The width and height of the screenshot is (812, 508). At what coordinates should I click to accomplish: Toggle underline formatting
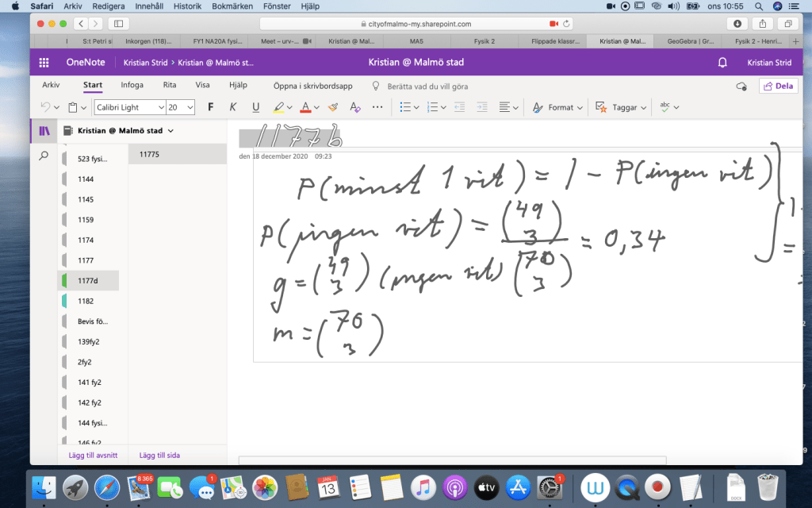pyautogui.click(x=255, y=107)
